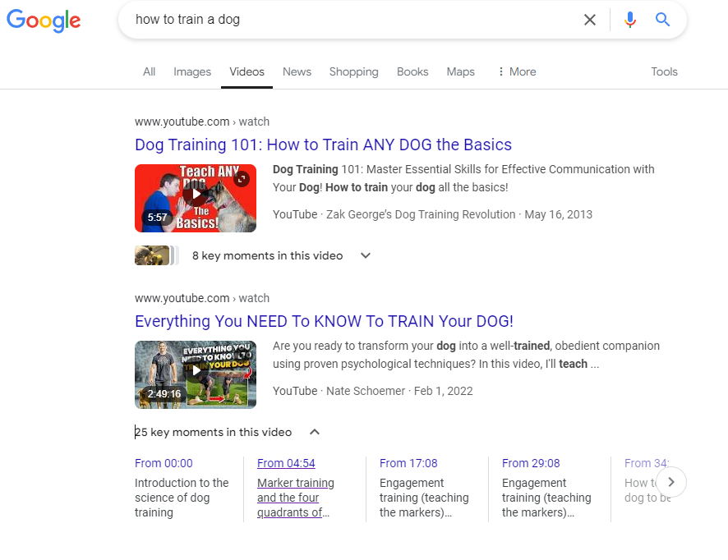Screen dimensions: 728x560
Task: Open the Dog Training 101 video link
Action: (324, 145)
